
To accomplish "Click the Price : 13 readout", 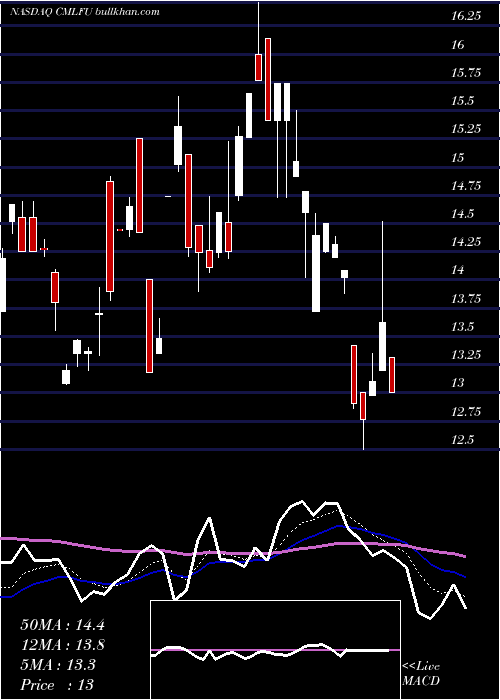I will point(58,685).
